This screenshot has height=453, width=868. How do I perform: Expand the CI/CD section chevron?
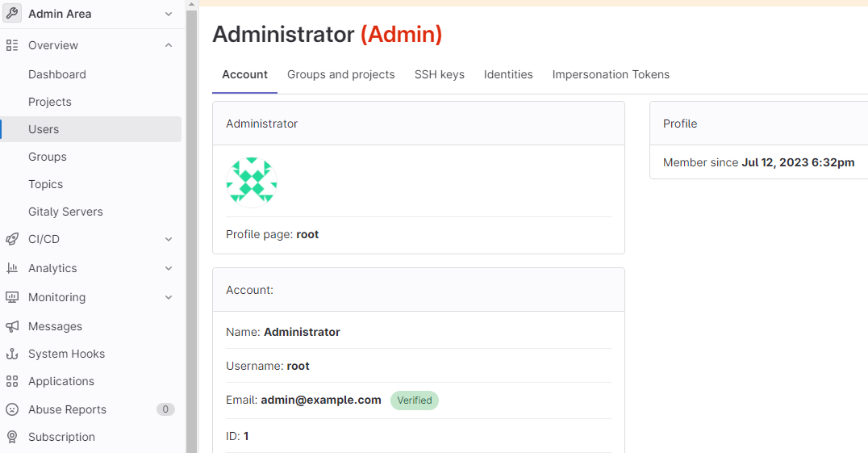pyautogui.click(x=169, y=239)
